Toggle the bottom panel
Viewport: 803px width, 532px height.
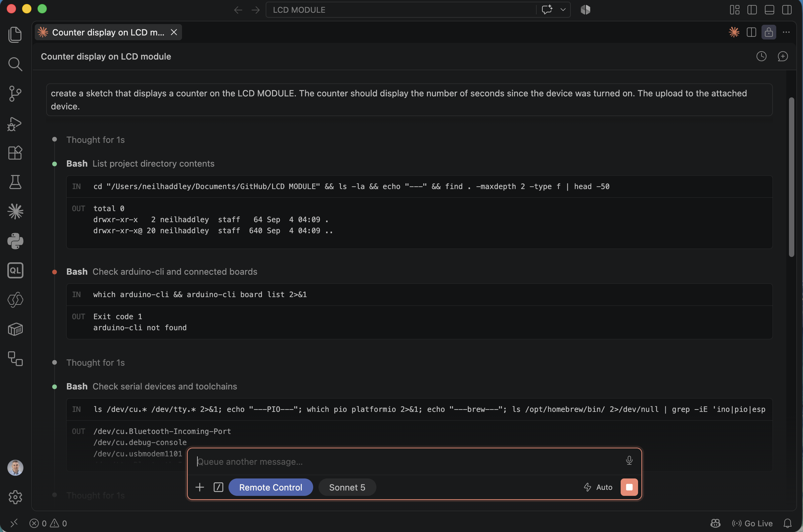click(769, 9)
